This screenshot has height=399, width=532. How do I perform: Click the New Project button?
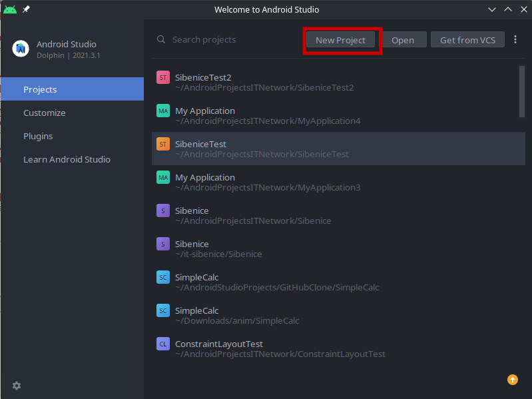coord(340,40)
